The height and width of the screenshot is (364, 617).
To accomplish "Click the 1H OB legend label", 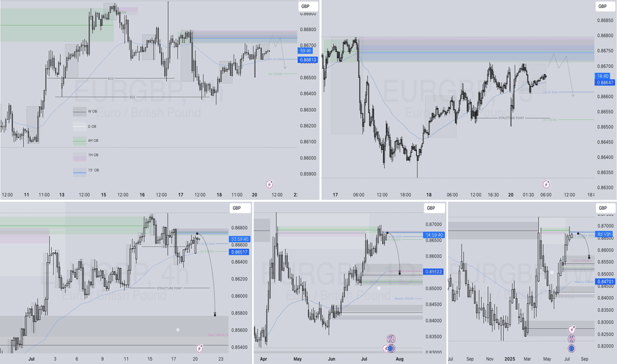I will tap(93, 155).
